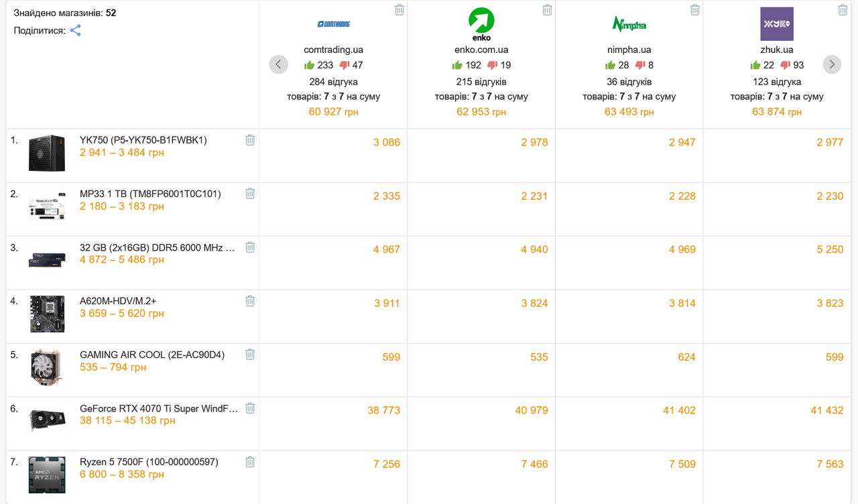Open zhuk.ua store link
This screenshot has width=858, height=504.
(777, 50)
